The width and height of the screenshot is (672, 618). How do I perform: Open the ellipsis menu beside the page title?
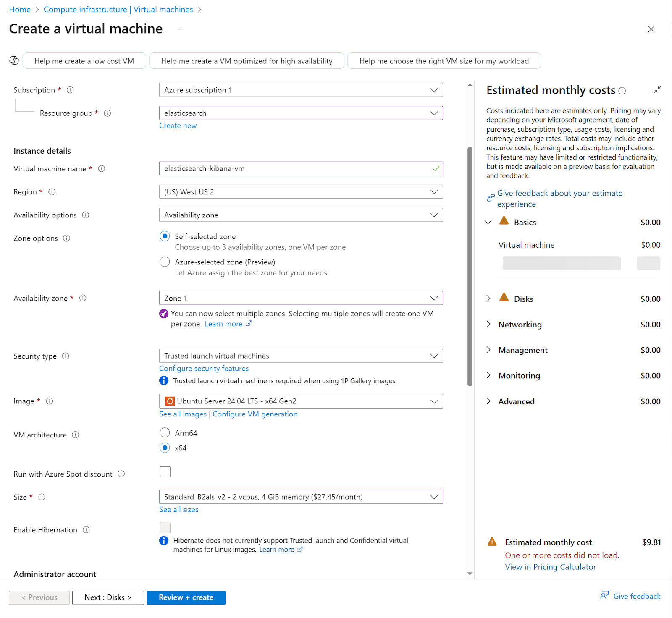tap(181, 29)
